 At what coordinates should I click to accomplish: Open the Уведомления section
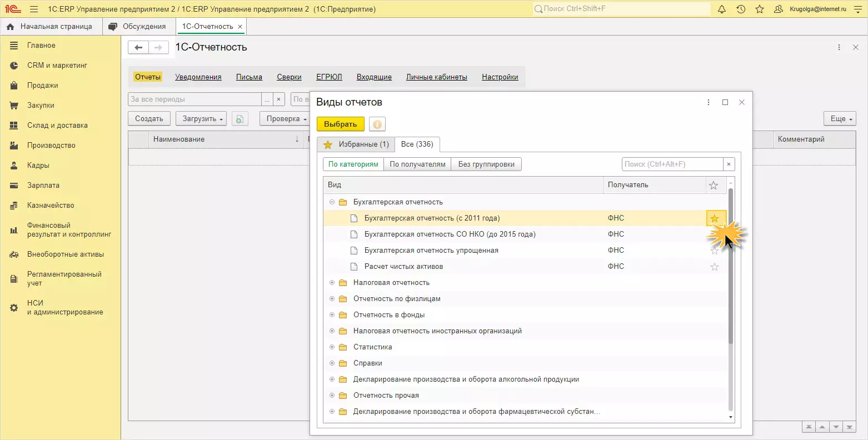198,77
